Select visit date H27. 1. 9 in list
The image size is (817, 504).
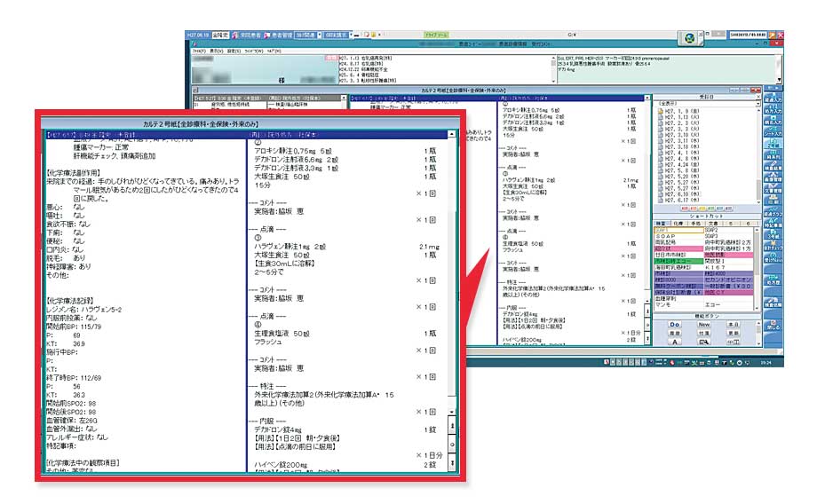coord(677,110)
